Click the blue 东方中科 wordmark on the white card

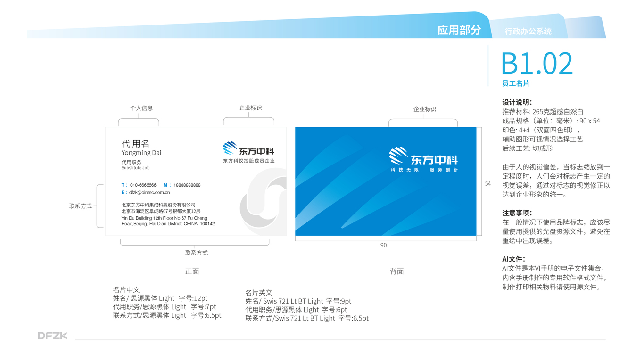pos(256,151)
